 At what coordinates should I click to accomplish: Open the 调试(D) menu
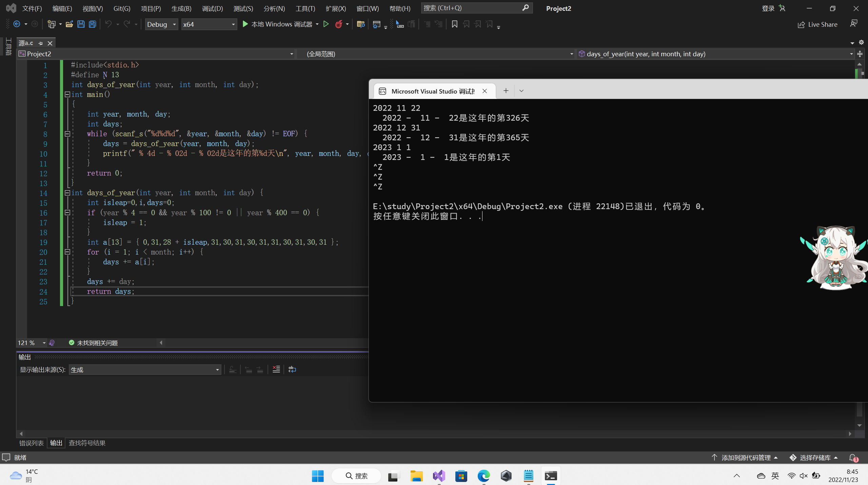point(212,8)
